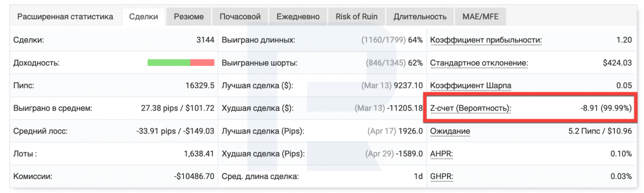This screenshot has width=644, height=193.
Task: Click the Сделки count 3144
Action: click(x=206, y=40)
